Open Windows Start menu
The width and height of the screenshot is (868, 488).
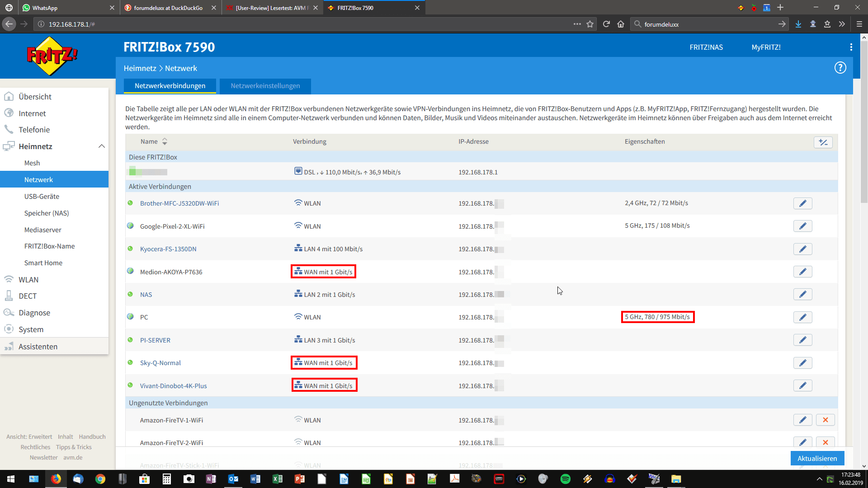[x=11, y=479]
